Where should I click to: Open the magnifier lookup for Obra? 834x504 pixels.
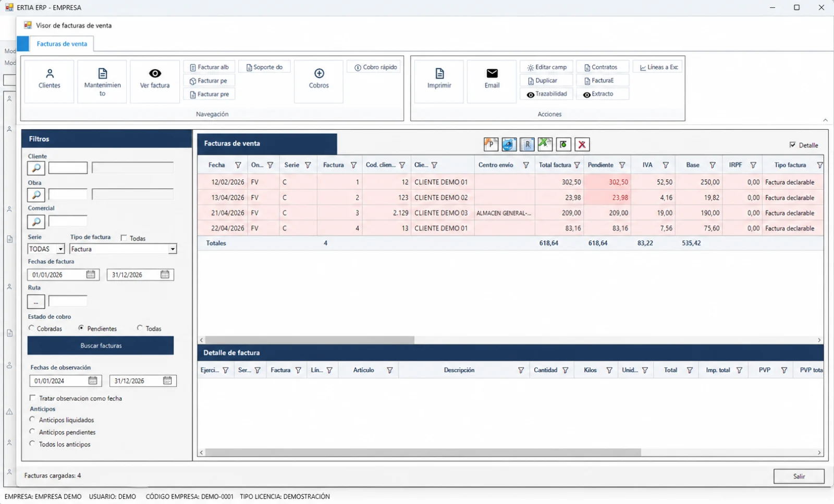(x=36, y=195)
